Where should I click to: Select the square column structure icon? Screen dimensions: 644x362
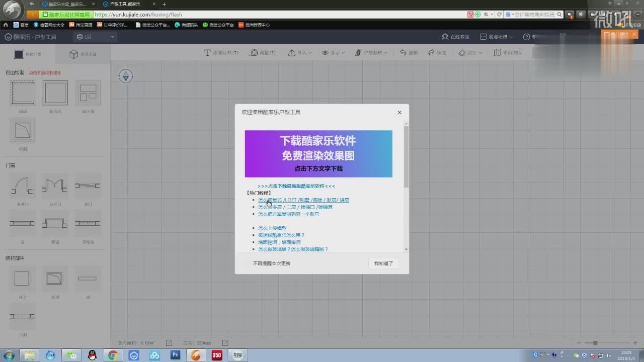click(x=22, y=279)
